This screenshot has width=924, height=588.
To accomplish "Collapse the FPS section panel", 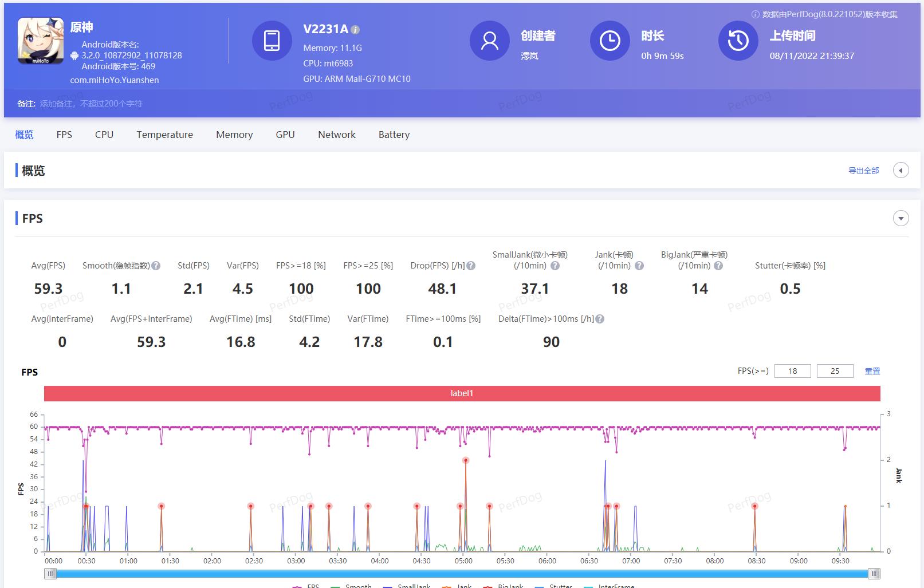I will [901, 218].
